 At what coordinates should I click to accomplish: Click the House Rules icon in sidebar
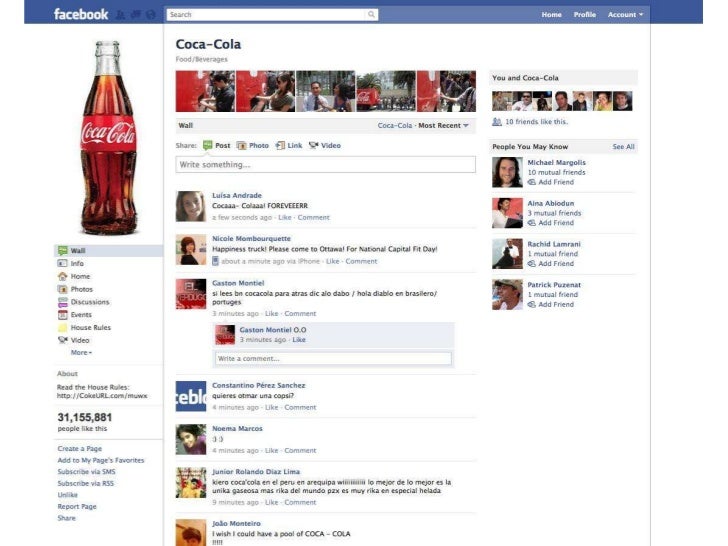coord(63,327)
